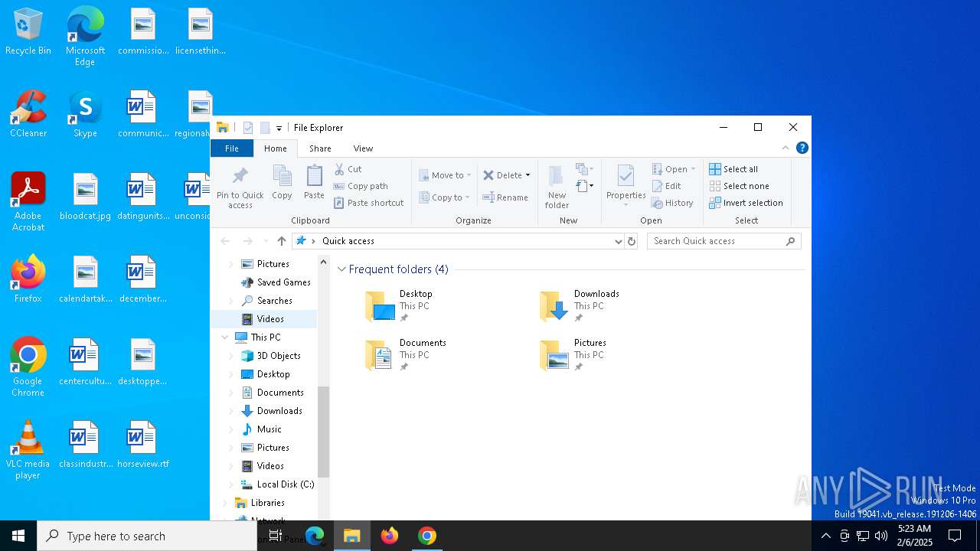Viewport: 980px width, 551px height.
Task: Select 3D Objects in navigation pane
Action: click(279, 356)
